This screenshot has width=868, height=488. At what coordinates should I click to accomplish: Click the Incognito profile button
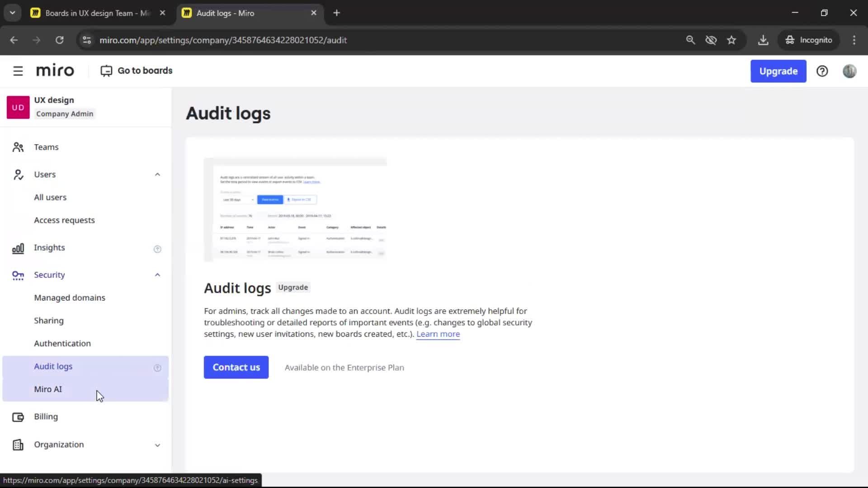pyautogui.click(x=808, y=40)
